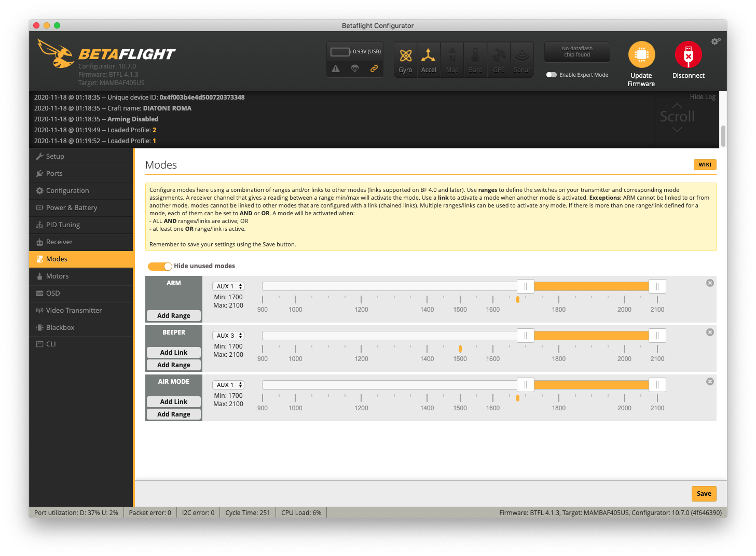Click Add Range under ARM
This screenshot has height=556, width=756.
(x=174, y=315)
